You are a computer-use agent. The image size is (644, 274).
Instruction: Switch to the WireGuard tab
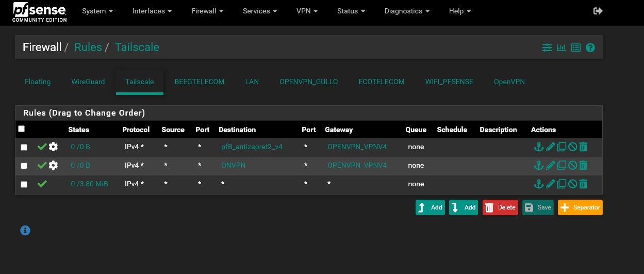(x=88, y=82)
